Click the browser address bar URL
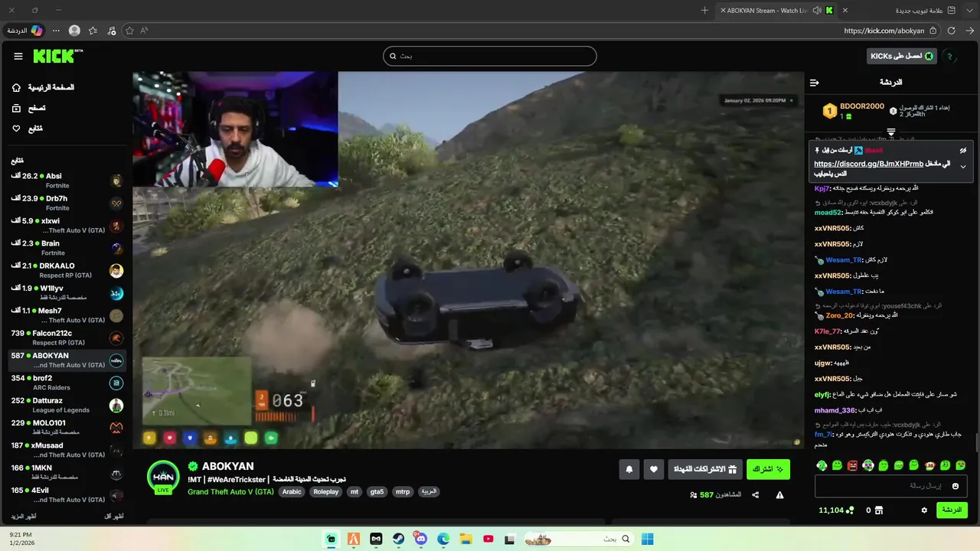The height and width of the screenshot is (551, 980). click(x=884, y=31)
